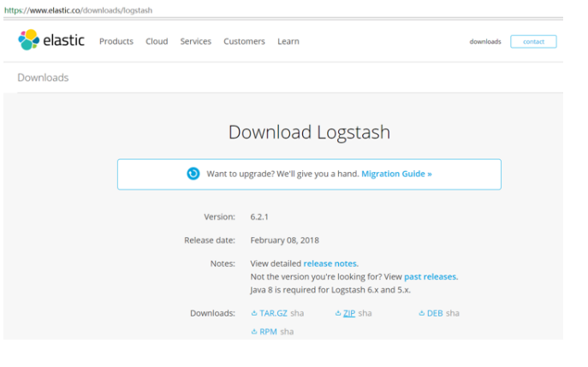Download the ZIP package
The width and height of the screenshot is (588, 367).
pos(348,313)
